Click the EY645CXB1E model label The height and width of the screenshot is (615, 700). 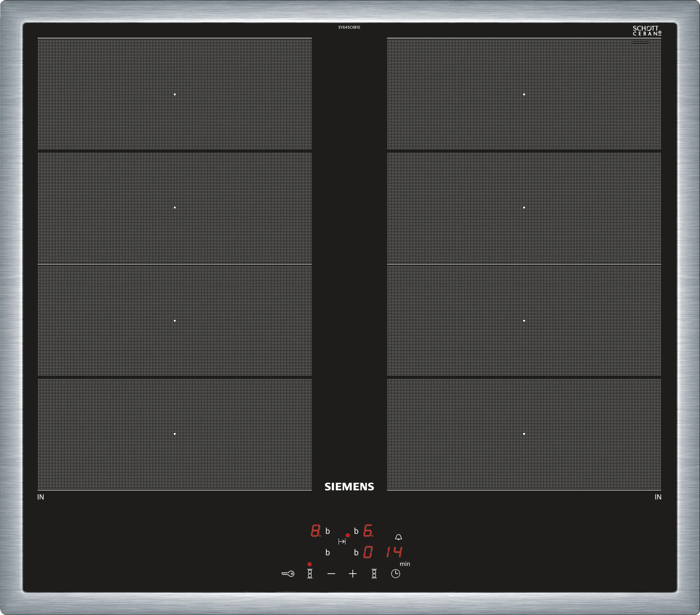pos(349,27)
